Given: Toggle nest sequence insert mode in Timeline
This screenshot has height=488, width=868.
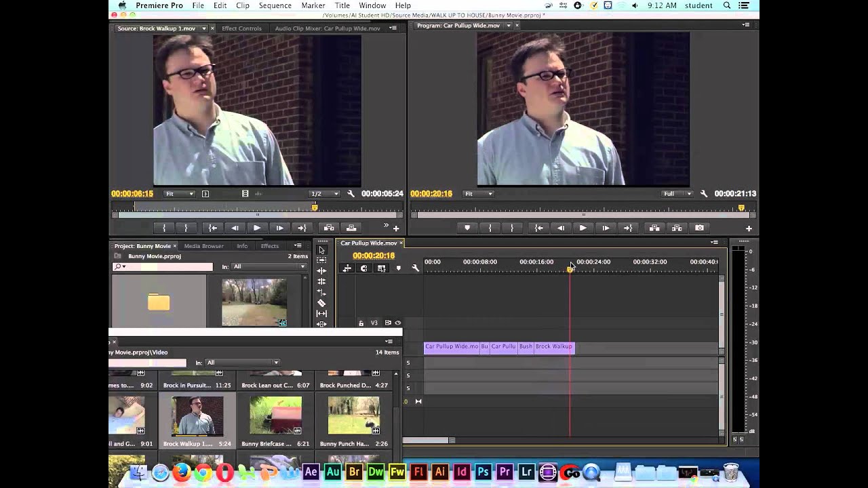Looking at the screenshot, I should click(x=347, y=268).
